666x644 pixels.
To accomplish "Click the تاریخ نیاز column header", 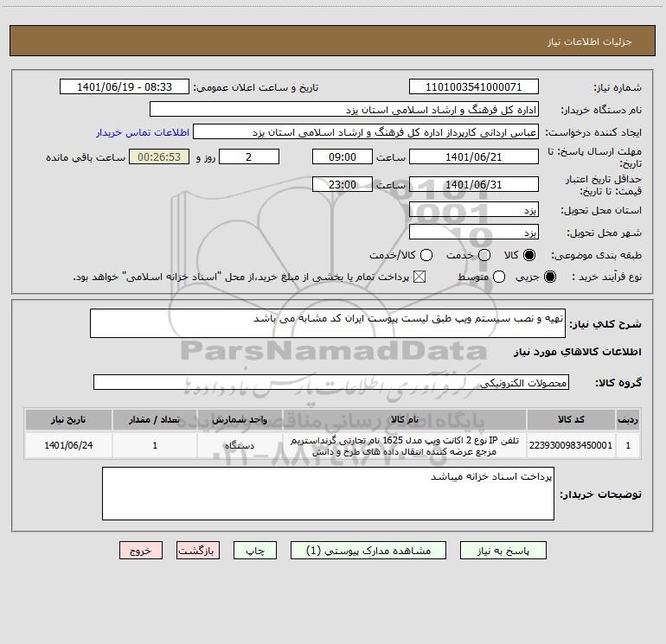I will (68, 419).
